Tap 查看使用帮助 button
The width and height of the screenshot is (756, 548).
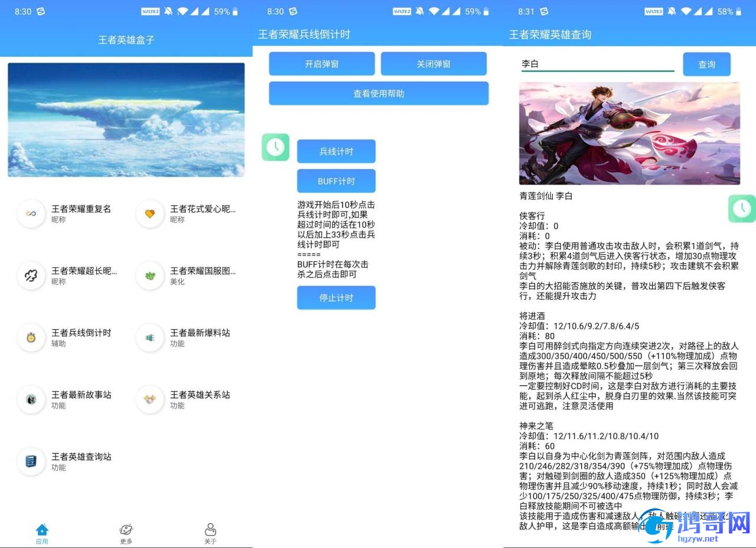379,93
